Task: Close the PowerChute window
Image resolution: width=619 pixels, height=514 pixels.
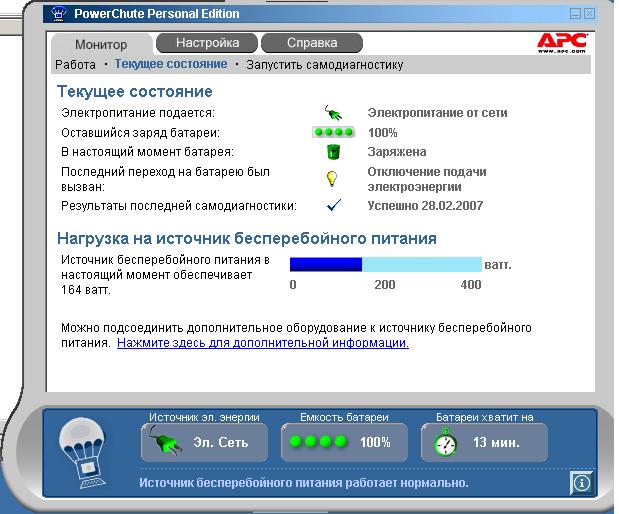Action: tap(589, 14)
